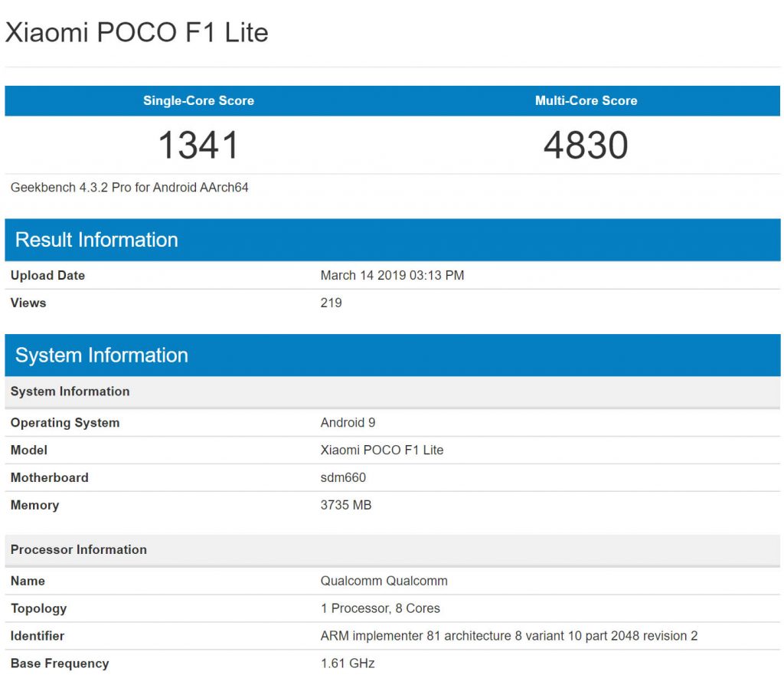
Task: Click the Upload Date label
Action: [47, 276]
